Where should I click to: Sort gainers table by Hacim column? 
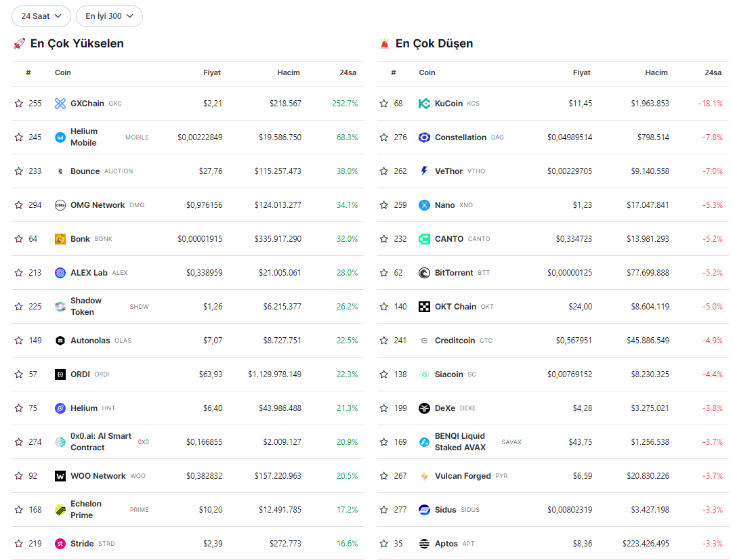[289, 72]
